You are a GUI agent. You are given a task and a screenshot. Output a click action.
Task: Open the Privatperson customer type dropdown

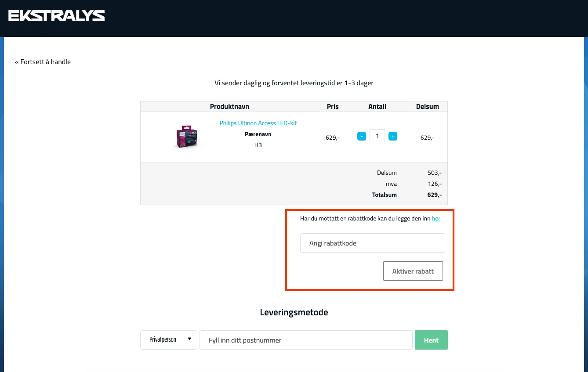pyautogui.click(x=169, y=340)
